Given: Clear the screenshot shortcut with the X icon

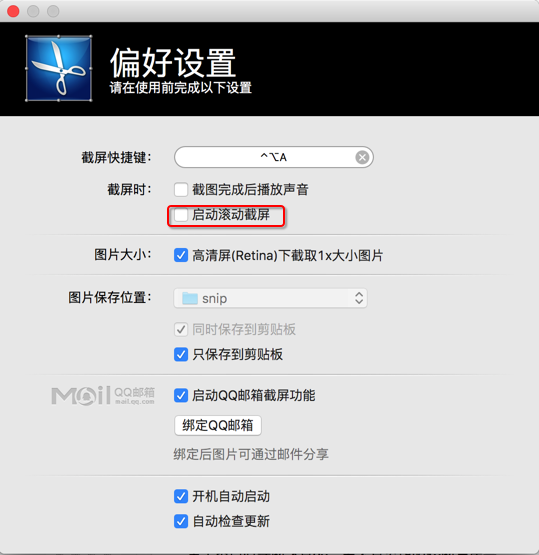Looking at the screenshot, I should [362, 157].
